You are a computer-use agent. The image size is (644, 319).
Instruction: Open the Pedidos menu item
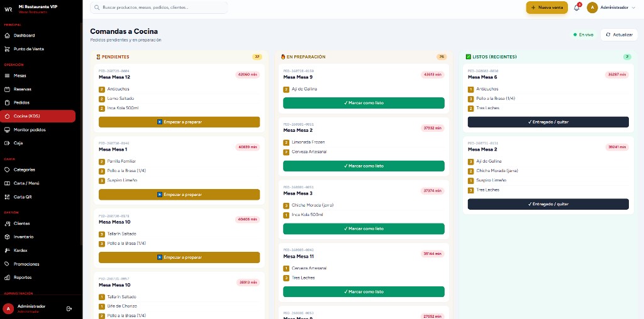point(38,102)
